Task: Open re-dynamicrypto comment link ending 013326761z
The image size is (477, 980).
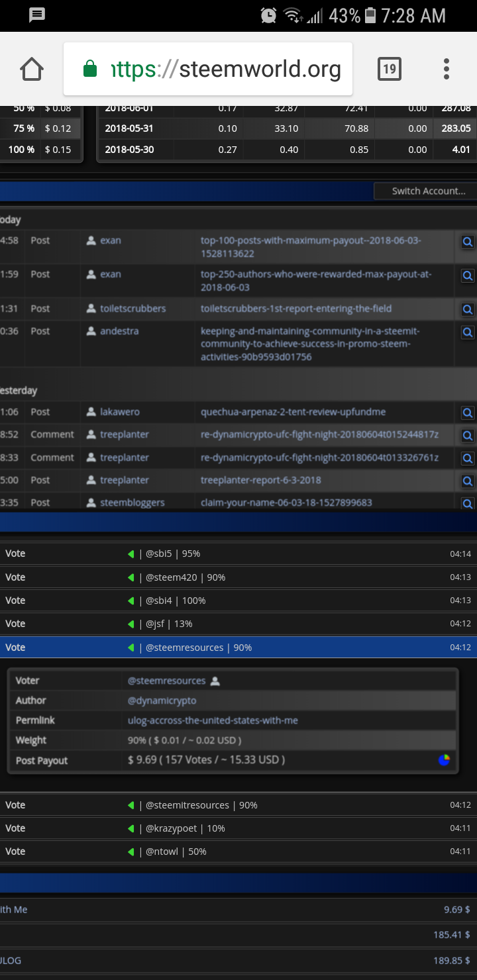Action: (319, 458)
